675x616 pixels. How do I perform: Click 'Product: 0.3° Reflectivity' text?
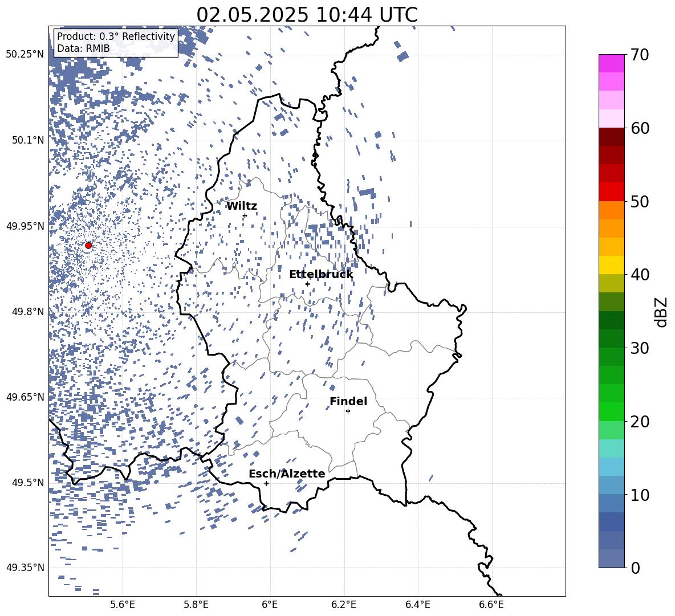[x=116, y=36]
